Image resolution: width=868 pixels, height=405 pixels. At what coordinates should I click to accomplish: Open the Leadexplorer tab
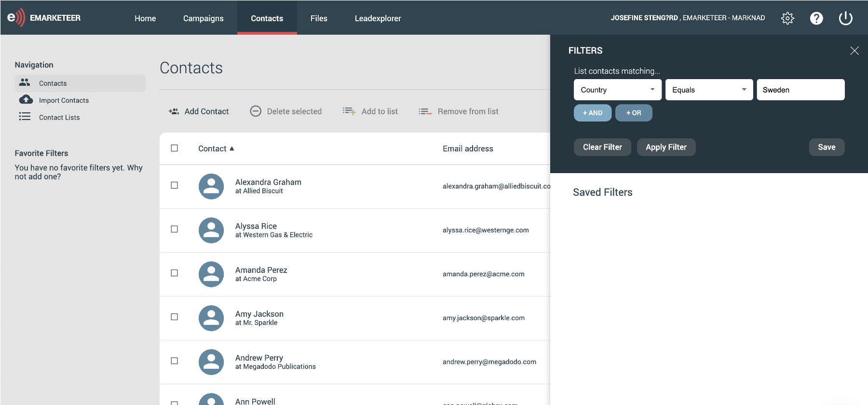point(378,18)
